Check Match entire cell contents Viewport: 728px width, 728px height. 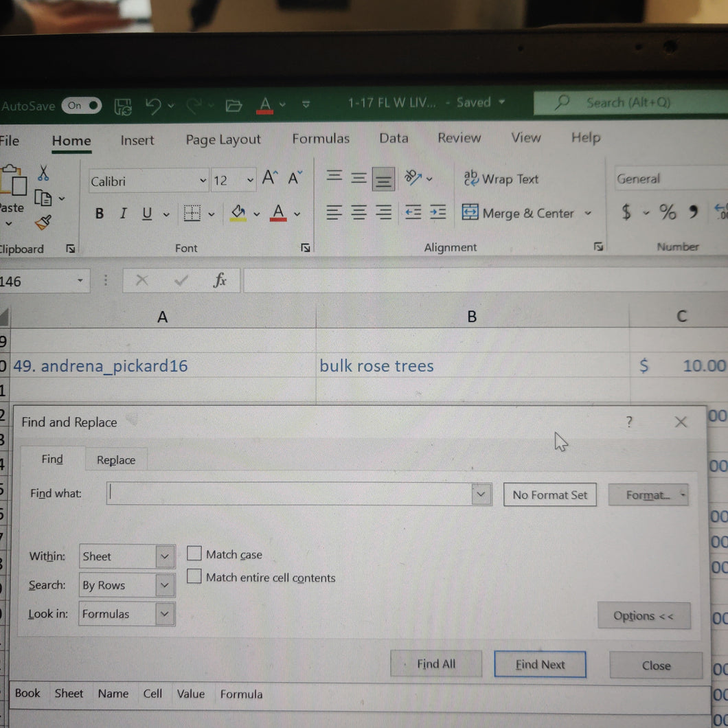point(194,576)
